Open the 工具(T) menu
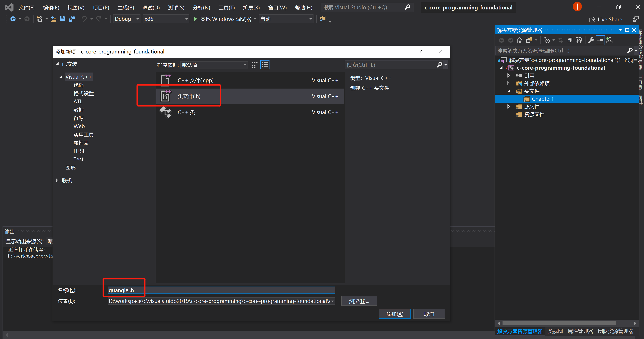This screenshot has width=644, height=339. click(x=226, y=7)
